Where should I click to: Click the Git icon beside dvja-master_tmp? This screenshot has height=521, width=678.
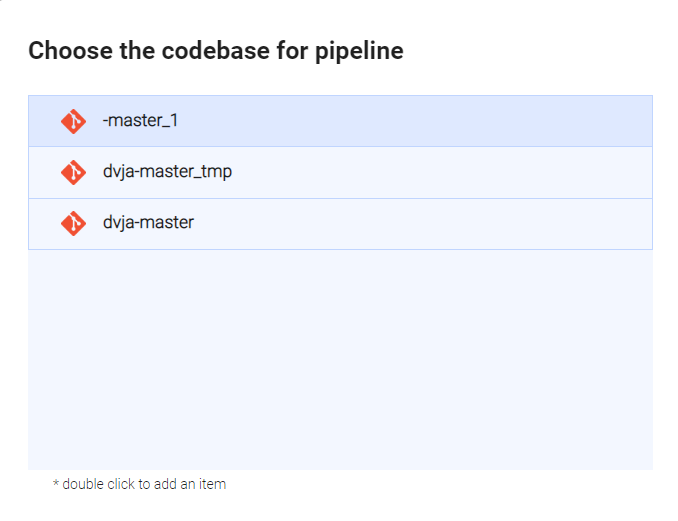pyautogui.click(x=73, y=172)
